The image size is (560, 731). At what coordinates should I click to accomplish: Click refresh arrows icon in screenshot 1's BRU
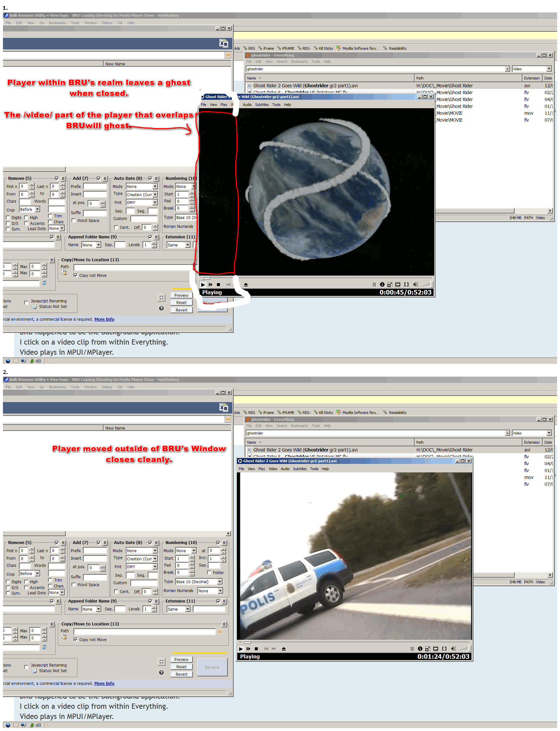[x=44, y=283]
